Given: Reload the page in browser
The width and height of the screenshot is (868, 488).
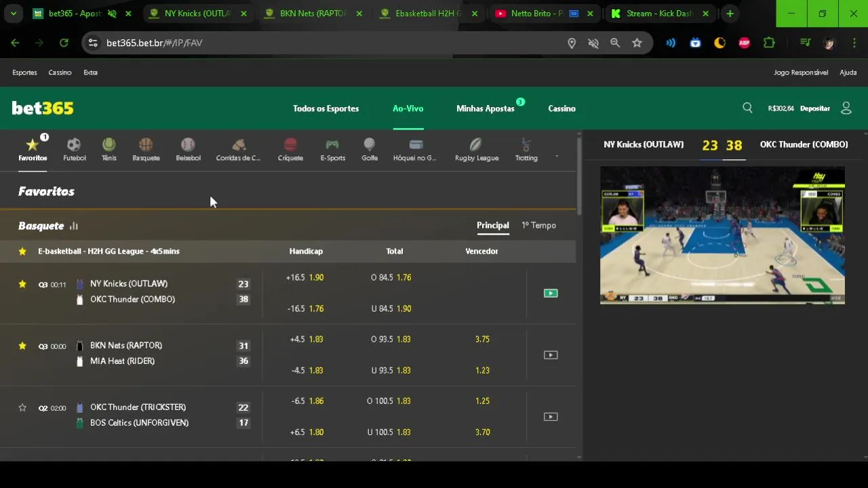Looking at the screenshot, I should (x=64, y=43).
